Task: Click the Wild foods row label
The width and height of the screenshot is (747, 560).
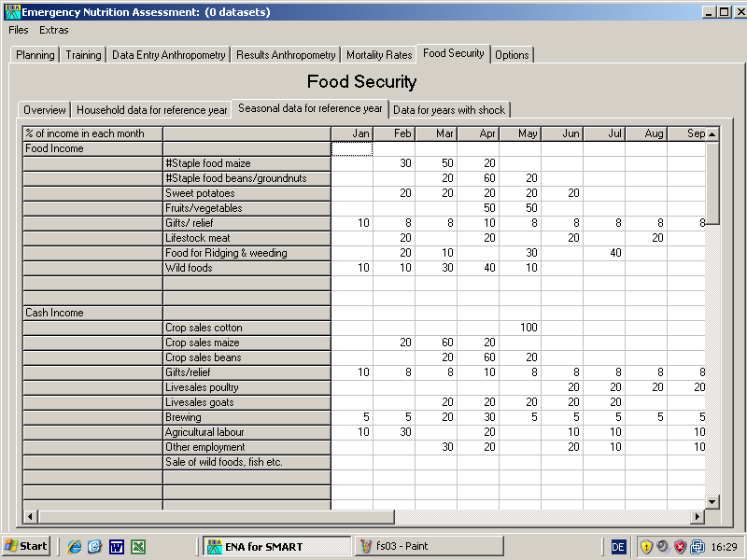Action: click(247, 268)
